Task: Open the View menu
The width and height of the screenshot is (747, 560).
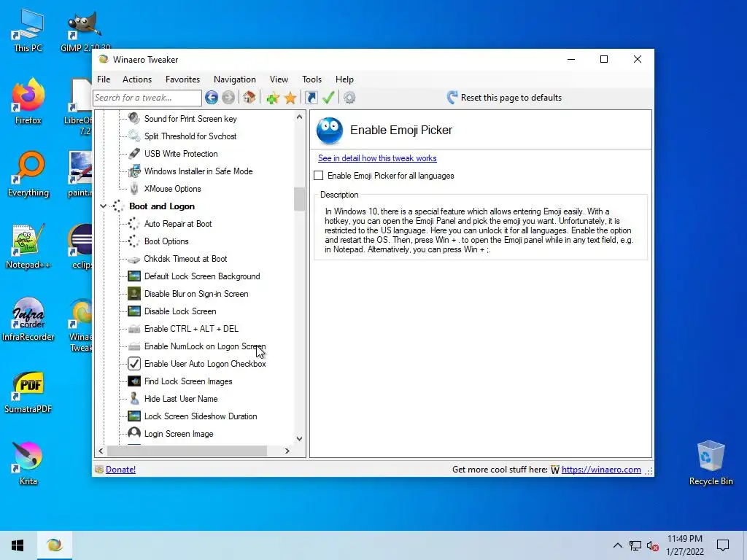Action: point(279,79)
